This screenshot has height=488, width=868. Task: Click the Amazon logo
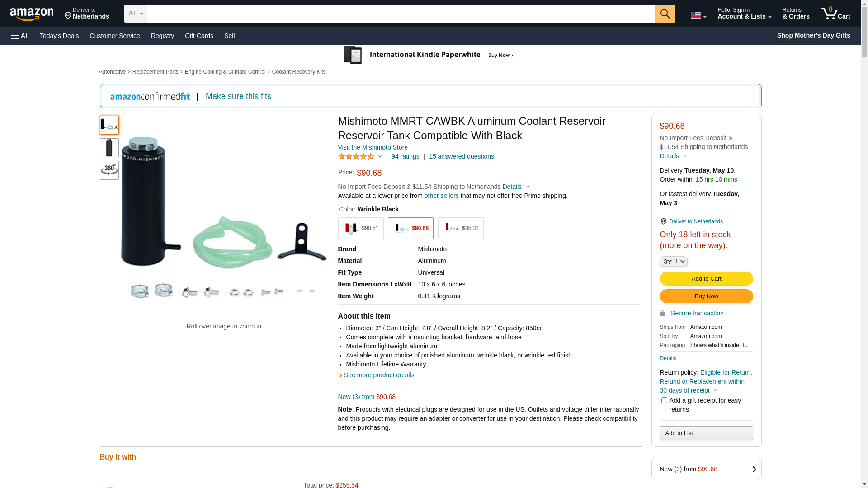[32, 14]
